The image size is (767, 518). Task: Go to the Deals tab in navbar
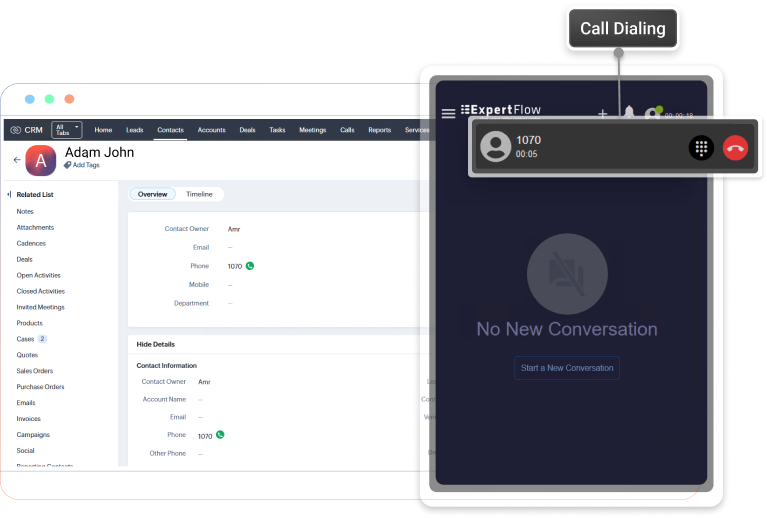click(248, 130)
